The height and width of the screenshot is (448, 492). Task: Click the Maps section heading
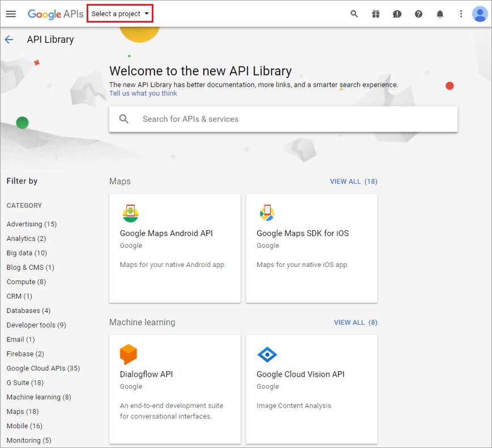tap(120, 182)
